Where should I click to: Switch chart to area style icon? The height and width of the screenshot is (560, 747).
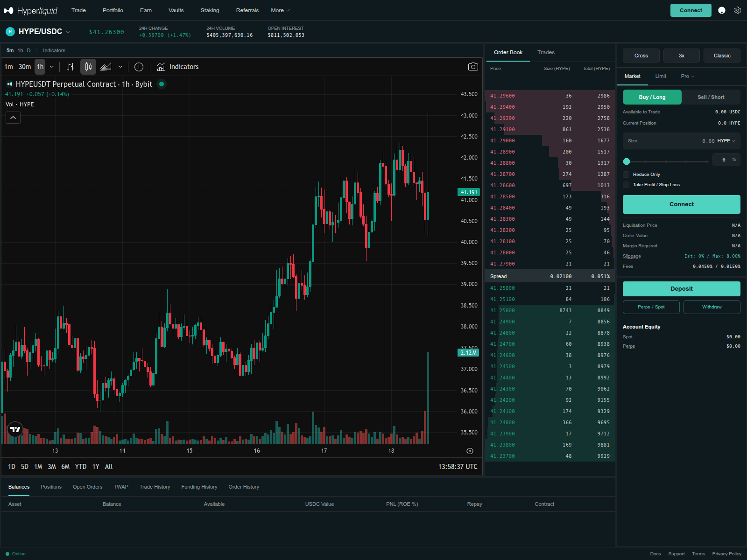(x=106, y=67)
